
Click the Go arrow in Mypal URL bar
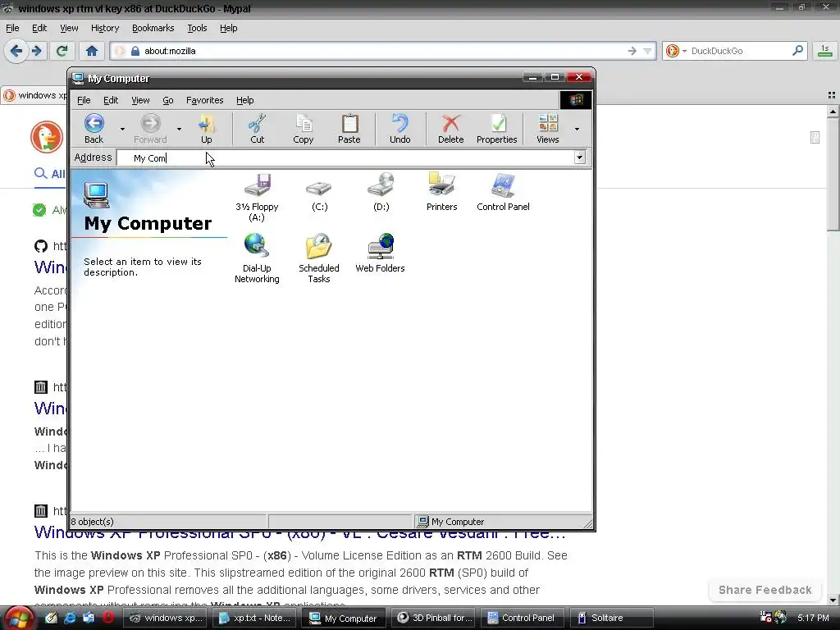click(x=632, y=51)
